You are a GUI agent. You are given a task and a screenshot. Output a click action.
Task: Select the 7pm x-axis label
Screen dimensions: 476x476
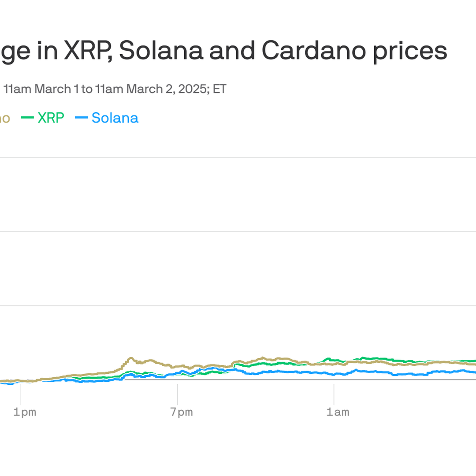coord(181,412)
